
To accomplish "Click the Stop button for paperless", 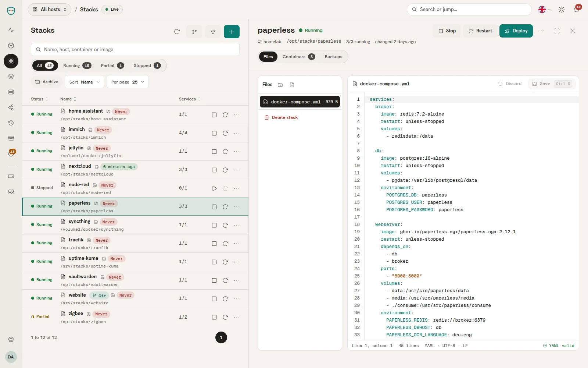I will (447, 31).
